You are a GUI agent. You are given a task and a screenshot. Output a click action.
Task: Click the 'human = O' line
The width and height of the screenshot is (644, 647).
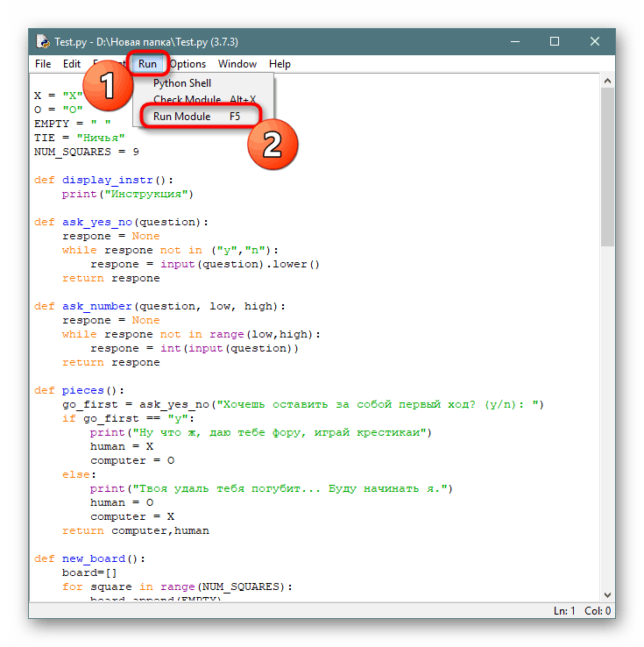[x=122, y=502]
